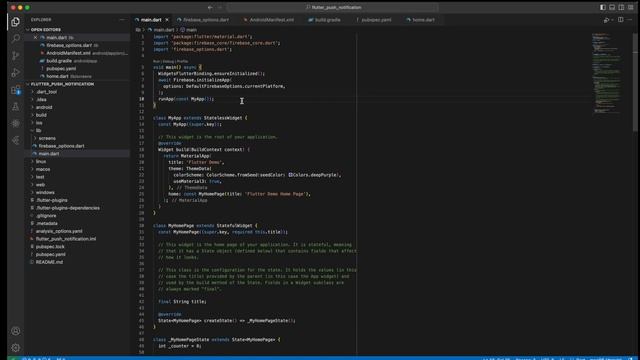This screenshot has width=640, height=360.
Task: Click the navigate back arrow in title bar
Action: pos(210,7)
